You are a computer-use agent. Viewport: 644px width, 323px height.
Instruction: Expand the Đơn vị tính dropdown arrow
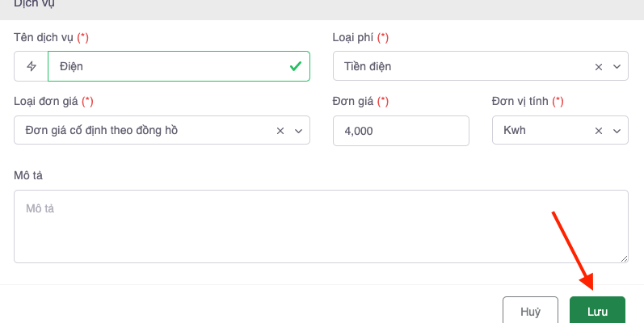(x=617, y=130)
